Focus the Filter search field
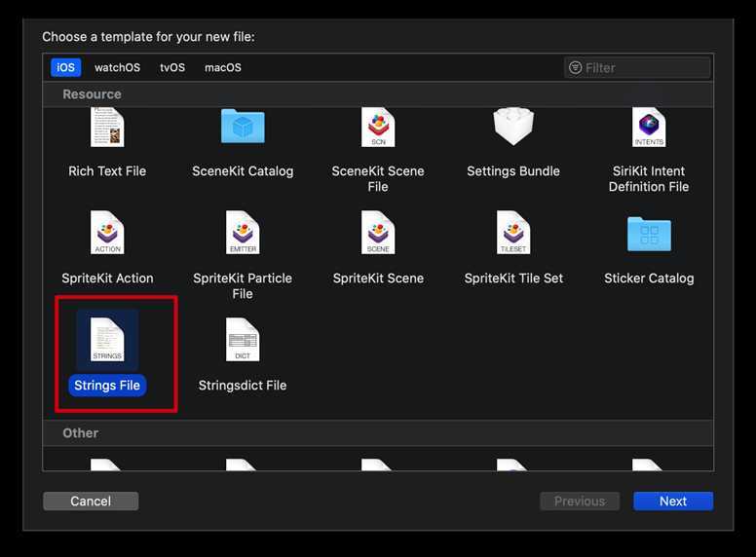The height and width of the screenshot is (557, 756). pyautogui.click(x=637, y=68)
